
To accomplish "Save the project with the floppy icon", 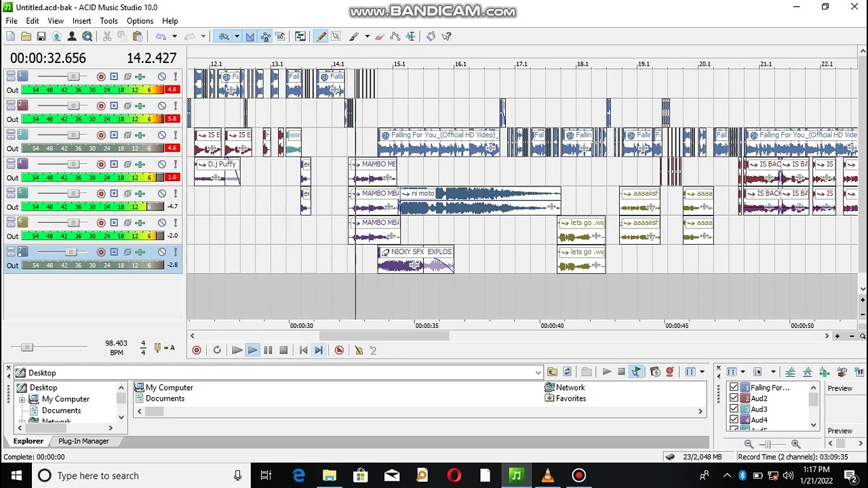I will click(x=41, y=37).
